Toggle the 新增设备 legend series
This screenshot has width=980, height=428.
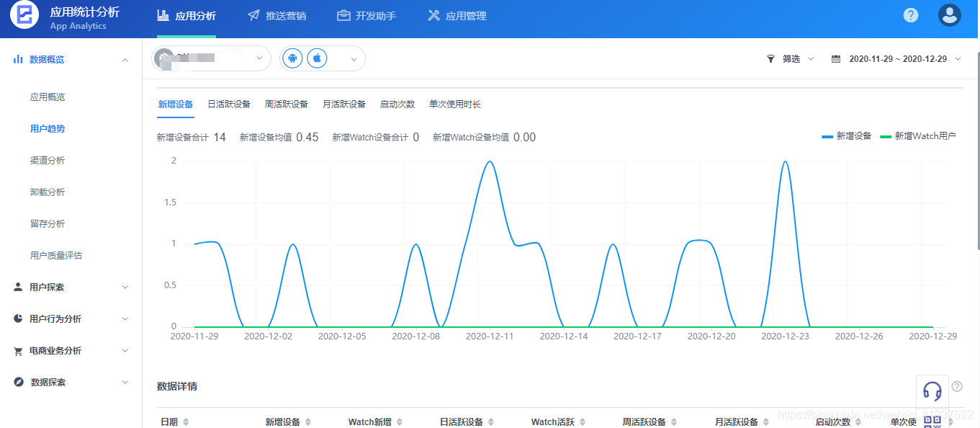[x=847, y=135]
